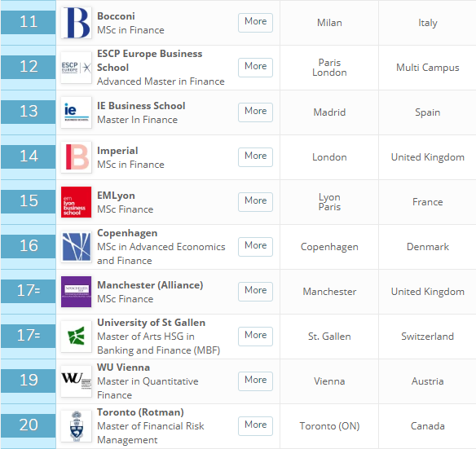476x449 pixels.
Task: Click the Bocconi blue B logo
Action: point(76,23)
